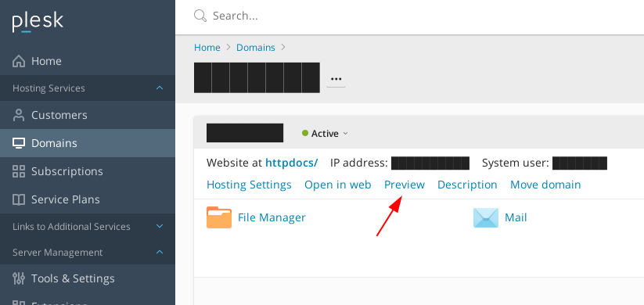Expand Links to Additional Services section
The image size is (644, 305).
tap(160, 226)
